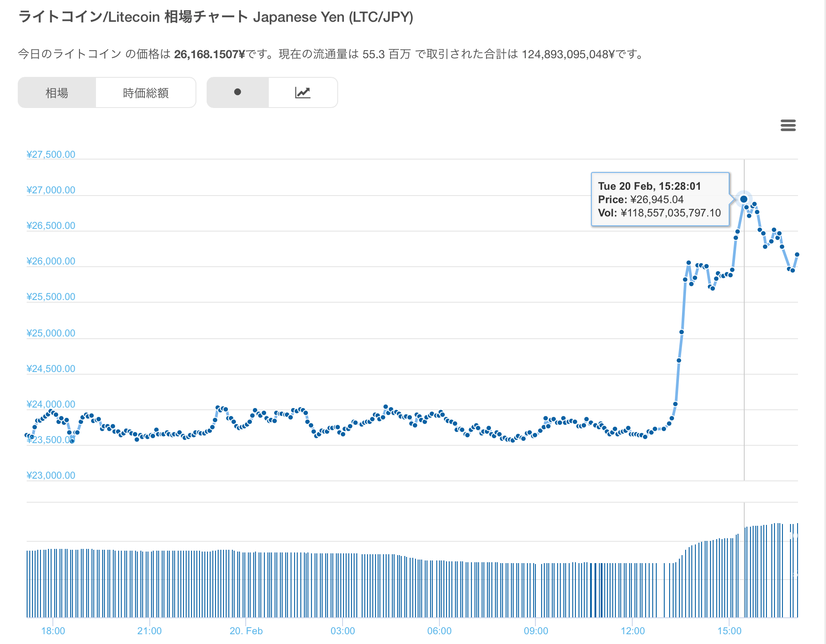Click the ¥25,000.00 axis label

(51, 333)
